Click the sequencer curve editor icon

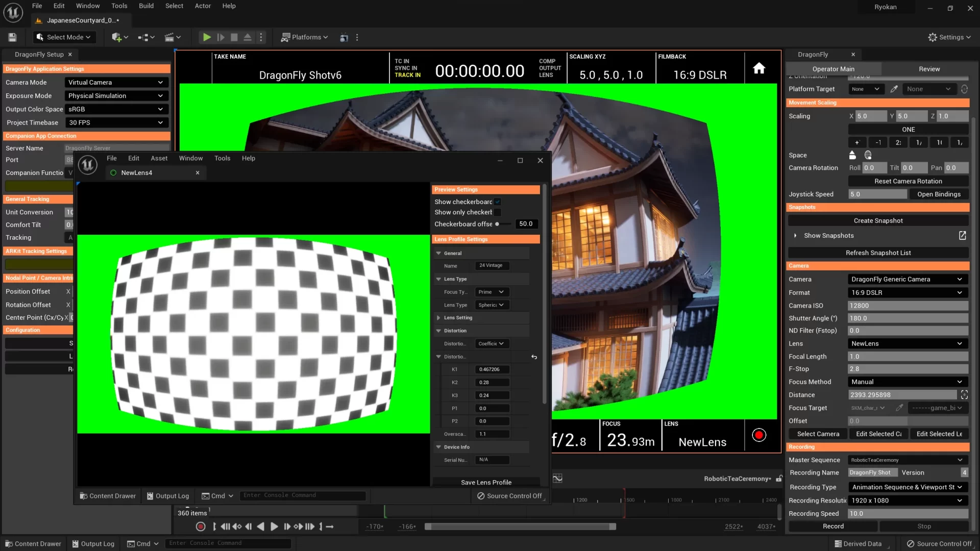(x=557, y=478)
